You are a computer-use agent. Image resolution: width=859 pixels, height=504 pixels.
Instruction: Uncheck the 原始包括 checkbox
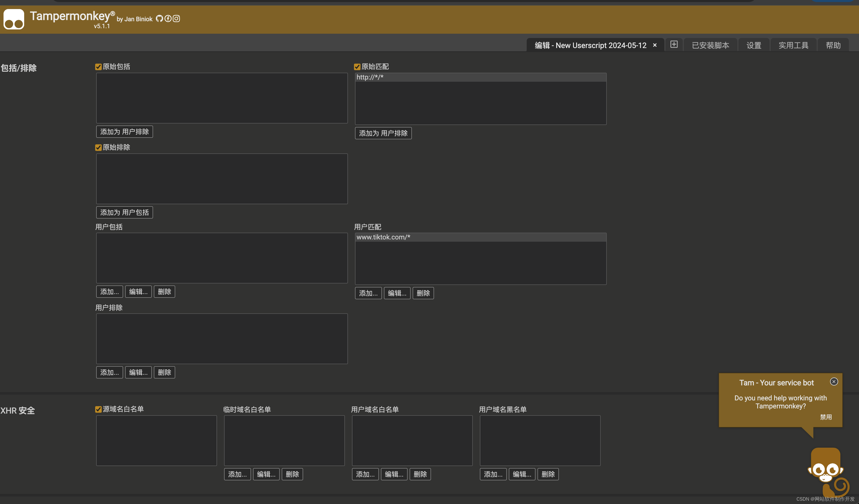coord(98,67)
